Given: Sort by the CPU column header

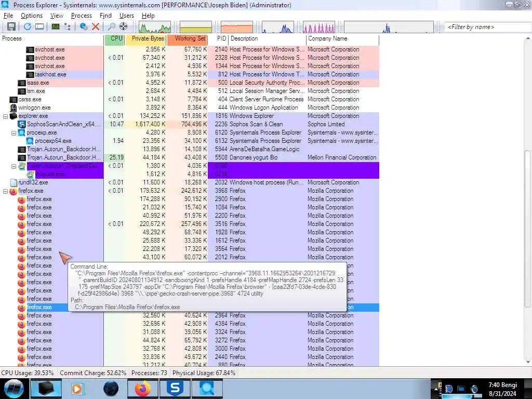Looking at the screenshot, I should coord(115,38).
